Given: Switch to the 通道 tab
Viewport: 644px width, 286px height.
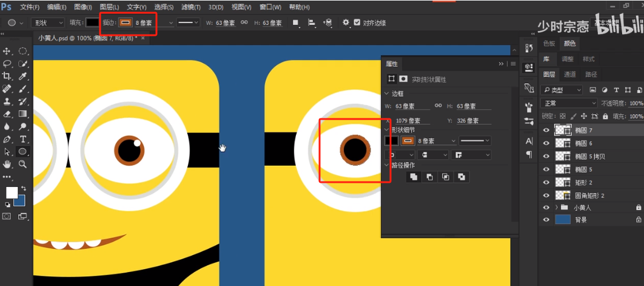Looking at the screenshot, I should (x=569, y=75).
